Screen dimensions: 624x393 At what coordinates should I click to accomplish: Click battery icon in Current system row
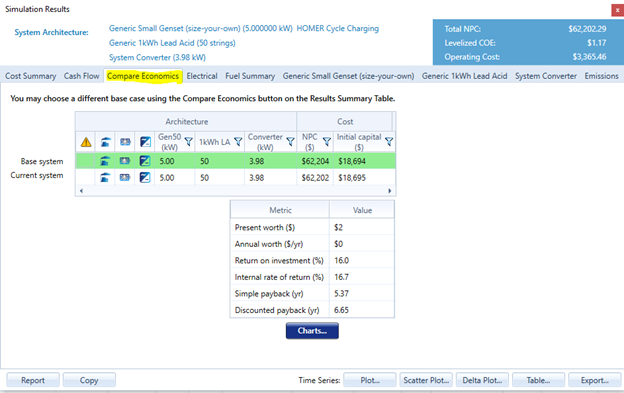pyautogui.click(x=125, y=177)
